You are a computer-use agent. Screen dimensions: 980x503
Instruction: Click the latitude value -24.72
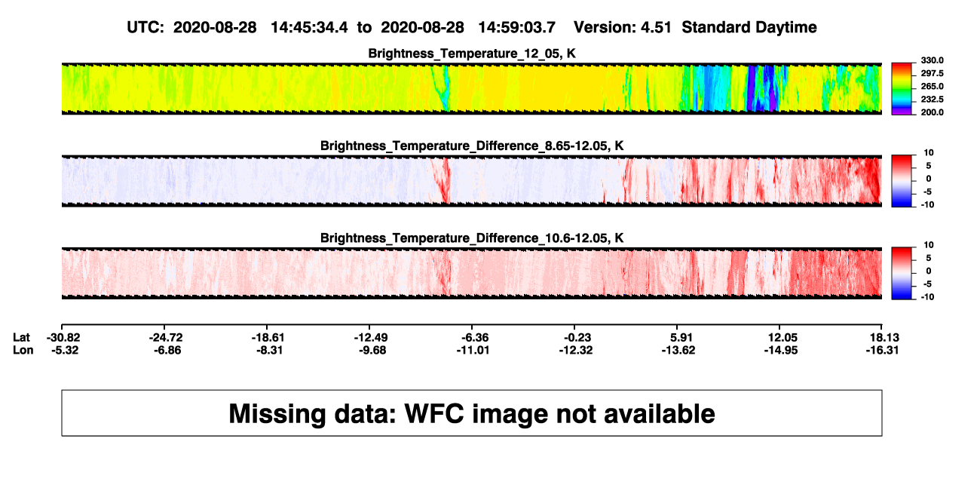pos(166,337)
